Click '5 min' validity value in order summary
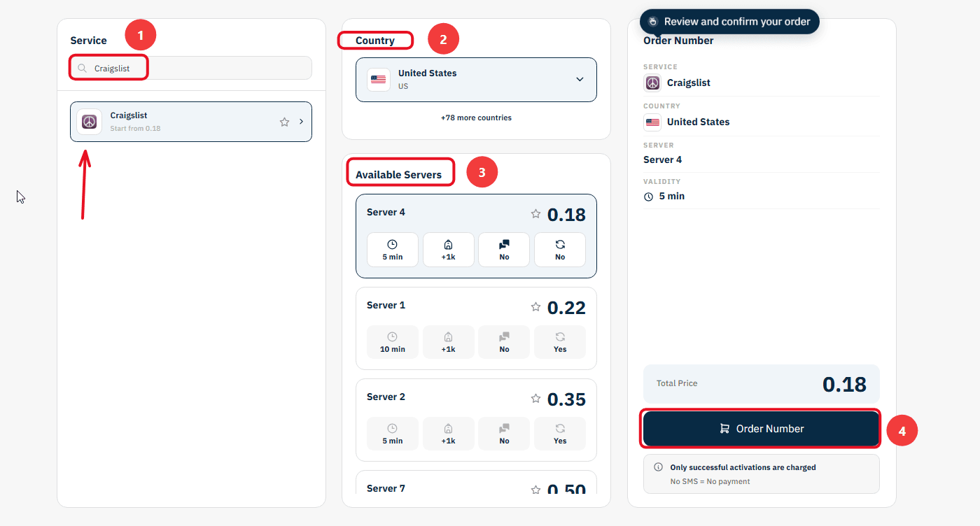 coord(672,196)
